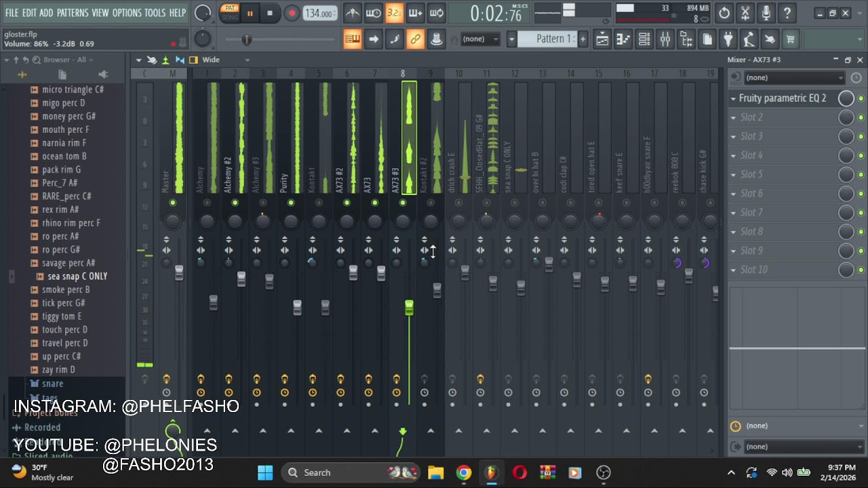Pause playback with the pause button
The width and height of the screenshot is (868, 488).
pos(250,13)
